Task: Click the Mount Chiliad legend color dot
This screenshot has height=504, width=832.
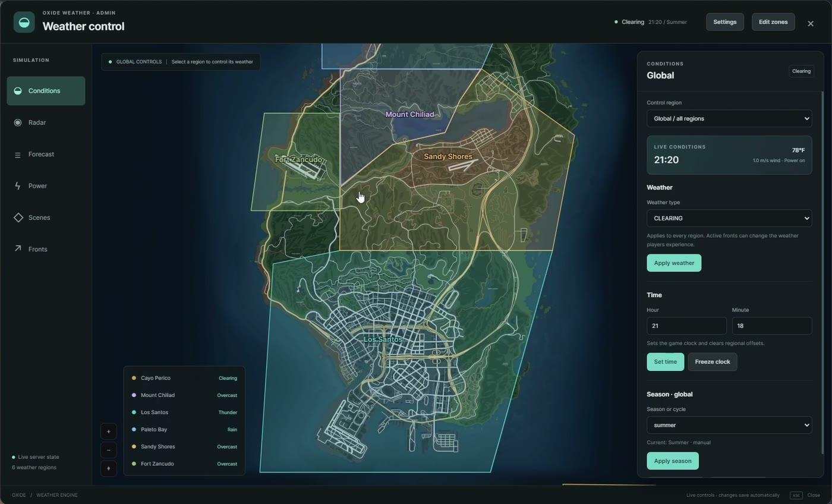Action: click(x=134, y=395)
